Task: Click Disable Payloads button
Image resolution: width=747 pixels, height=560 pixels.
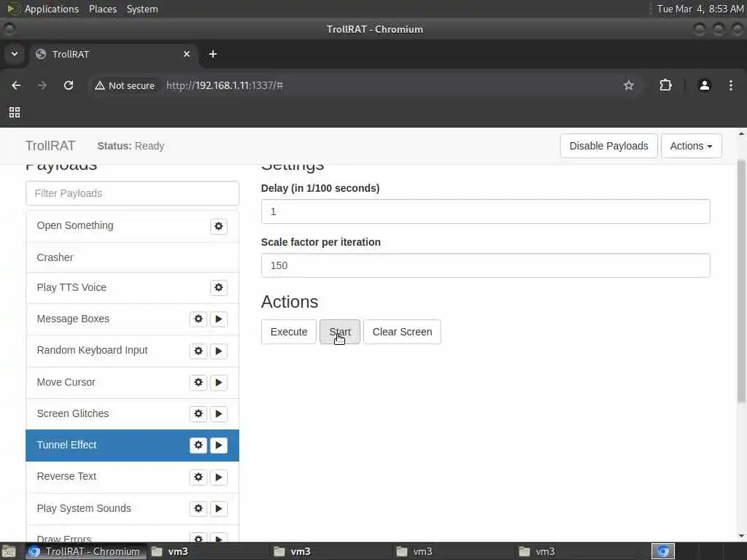Action: click(609, 146)
